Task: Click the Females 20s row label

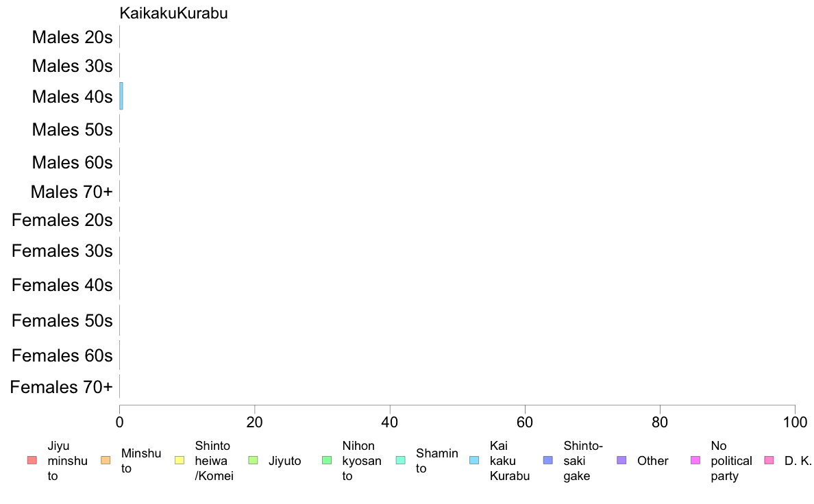Action: (x=62, y=220)
